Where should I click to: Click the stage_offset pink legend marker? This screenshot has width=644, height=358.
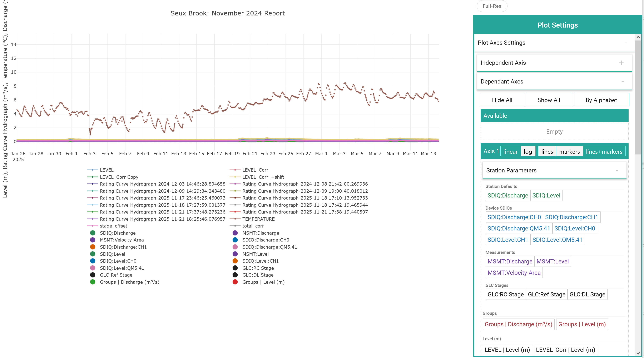93,226
